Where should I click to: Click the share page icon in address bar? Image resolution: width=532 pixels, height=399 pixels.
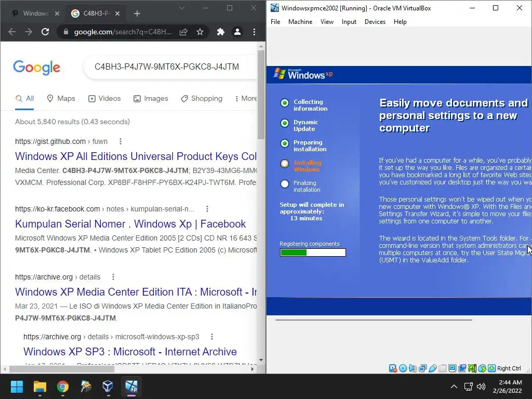coord(183,32)
